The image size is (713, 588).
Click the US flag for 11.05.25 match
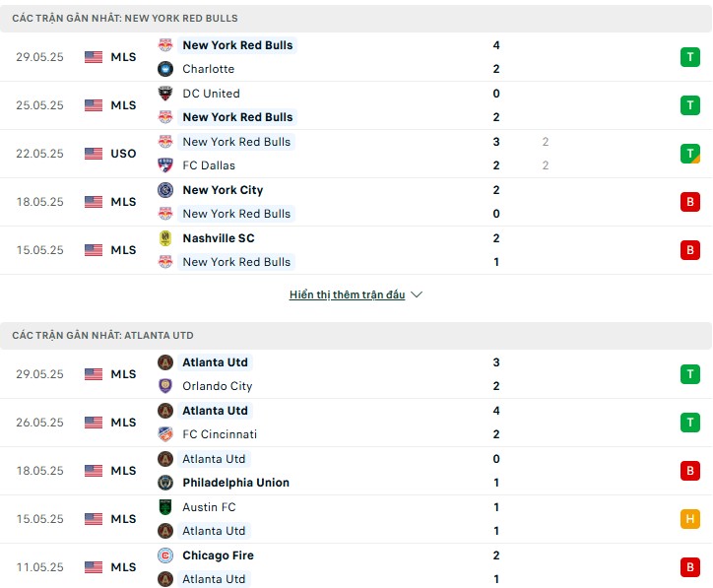94,567
